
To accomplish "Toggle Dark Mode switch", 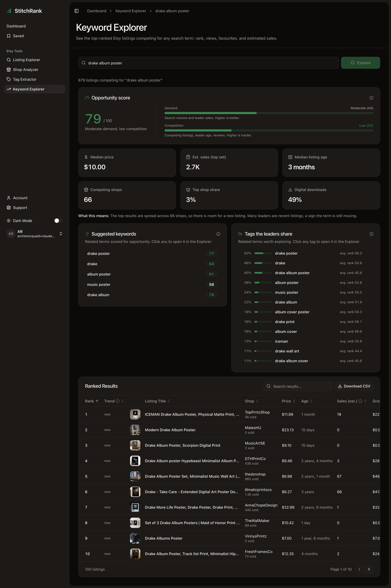I will click(x=59, y=220).
